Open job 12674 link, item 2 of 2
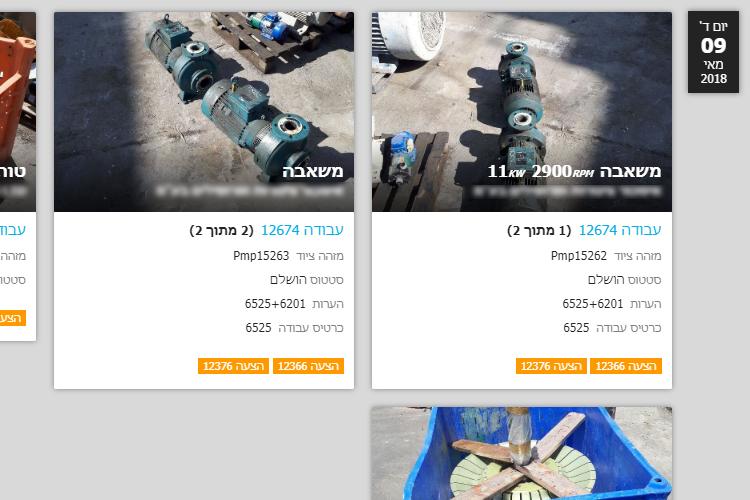Image resolution: width=750 pixels, height=500 pixels. click(302, 230)
